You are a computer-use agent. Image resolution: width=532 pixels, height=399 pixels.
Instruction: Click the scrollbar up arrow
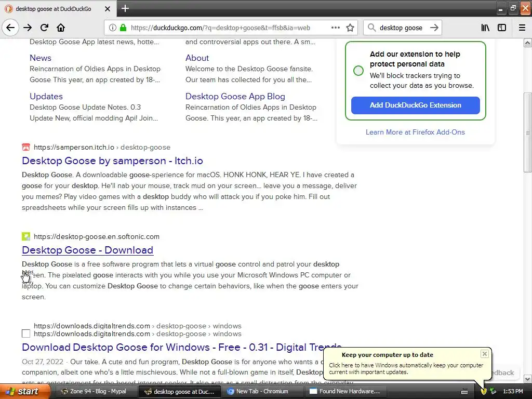tap(527, 43)
